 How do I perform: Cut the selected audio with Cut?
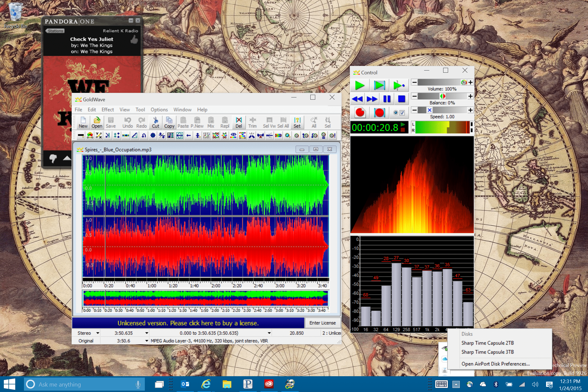(x=155, y=122)
